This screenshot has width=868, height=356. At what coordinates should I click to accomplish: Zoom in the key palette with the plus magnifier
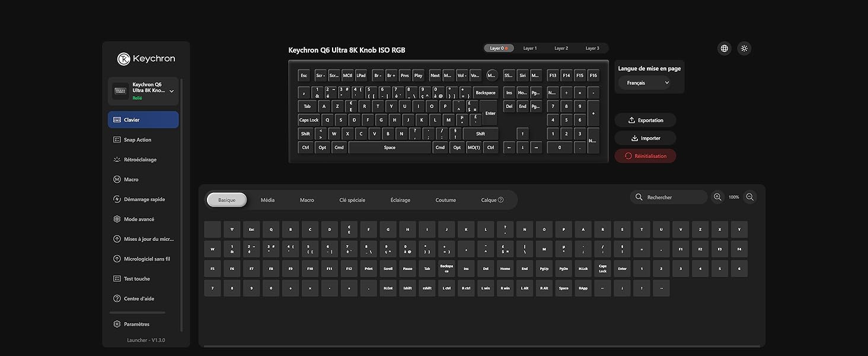[717, 197]
